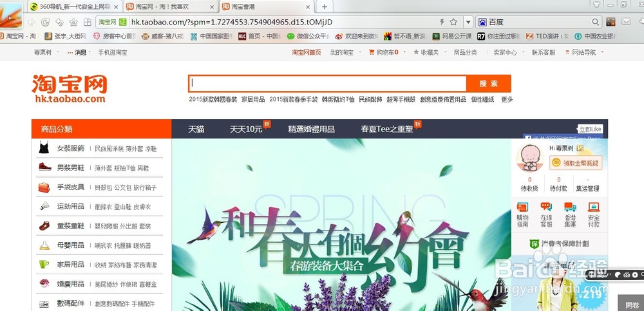Expand the address bar history dropdown arrow

tap(469, 22)
